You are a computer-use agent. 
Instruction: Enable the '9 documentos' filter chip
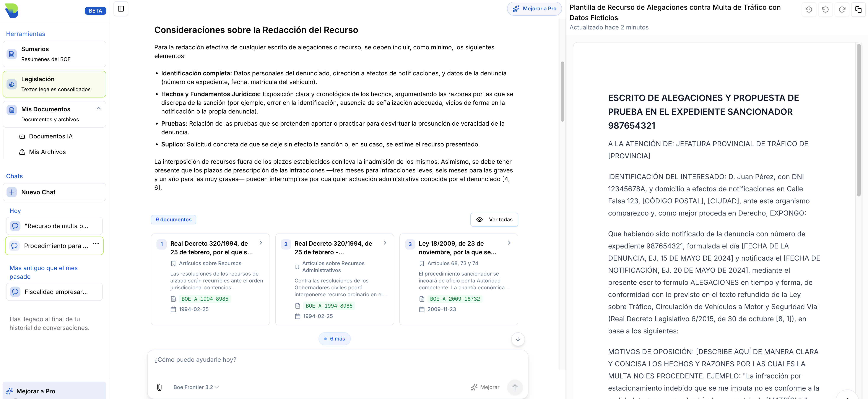174,219
